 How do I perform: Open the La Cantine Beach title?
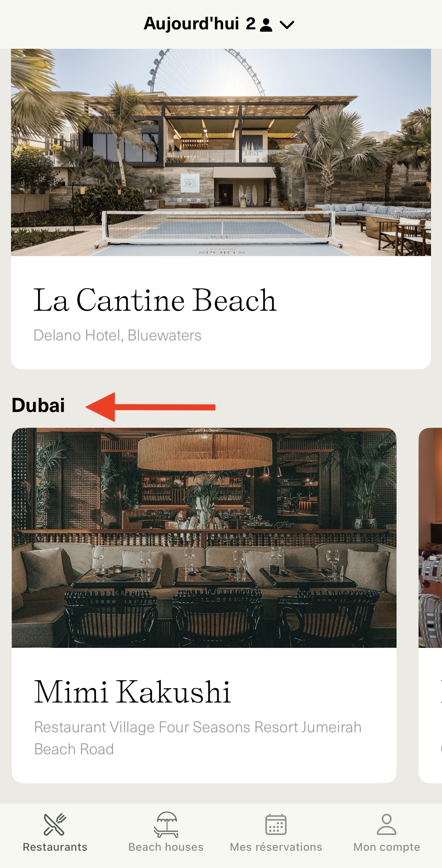point(155,300)
